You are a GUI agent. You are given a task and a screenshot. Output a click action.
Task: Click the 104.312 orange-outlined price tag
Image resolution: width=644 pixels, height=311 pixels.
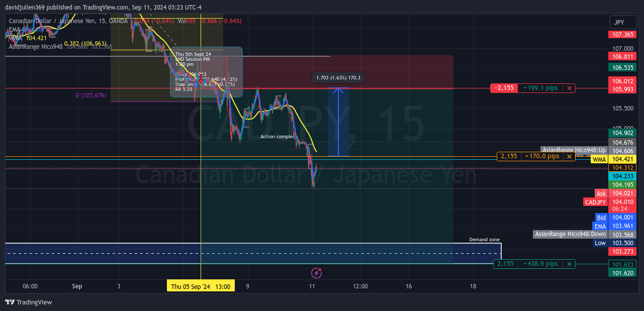622,168
